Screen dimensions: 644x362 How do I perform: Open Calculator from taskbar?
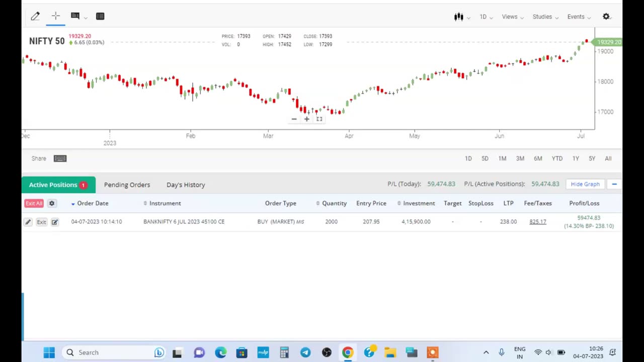tap(284, 352)
